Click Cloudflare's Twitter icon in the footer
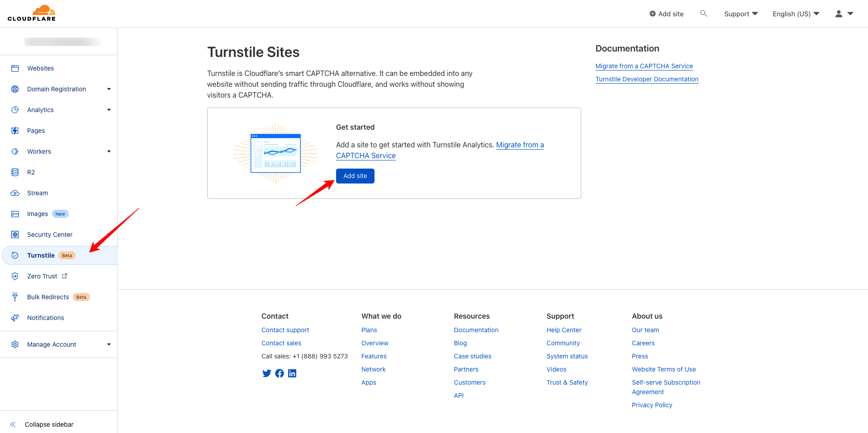 coord(266,373)
